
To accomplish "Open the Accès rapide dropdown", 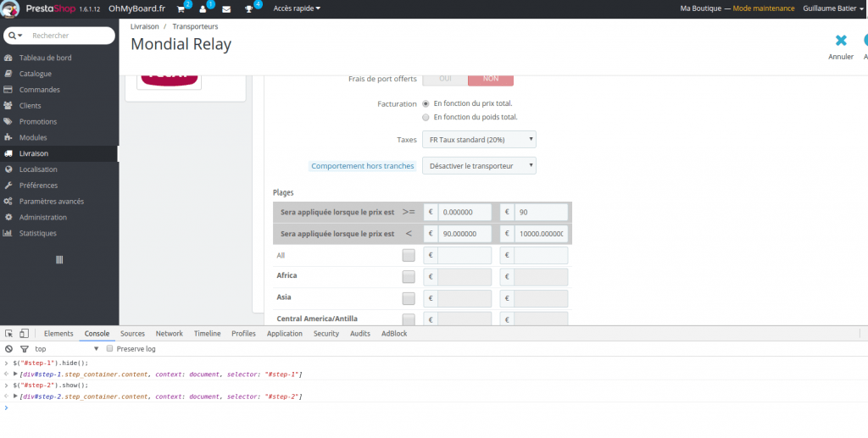I will [297, 8].
